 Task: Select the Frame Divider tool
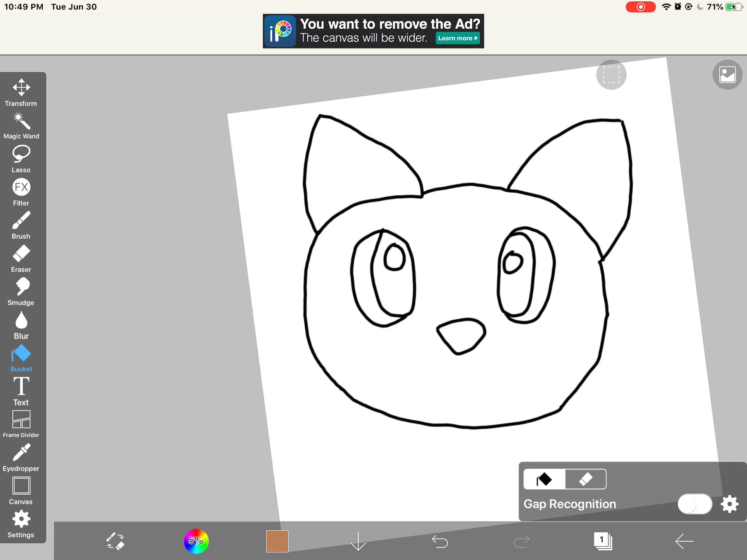(x=21, y=424)
